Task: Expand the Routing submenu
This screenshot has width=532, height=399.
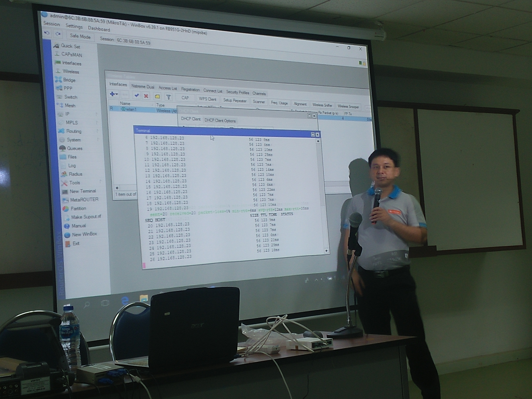Action: point(74,131)
